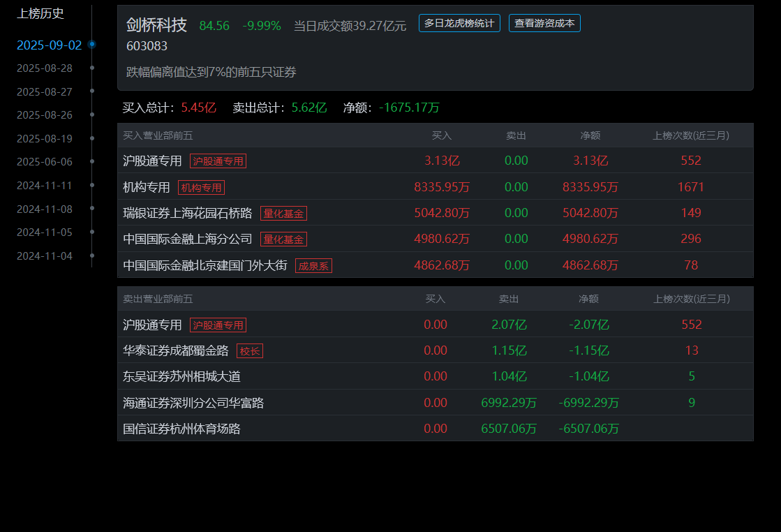Select the 2025-08-19 history date
Viewport: 781px width, 532px height.
click(45, 138)
